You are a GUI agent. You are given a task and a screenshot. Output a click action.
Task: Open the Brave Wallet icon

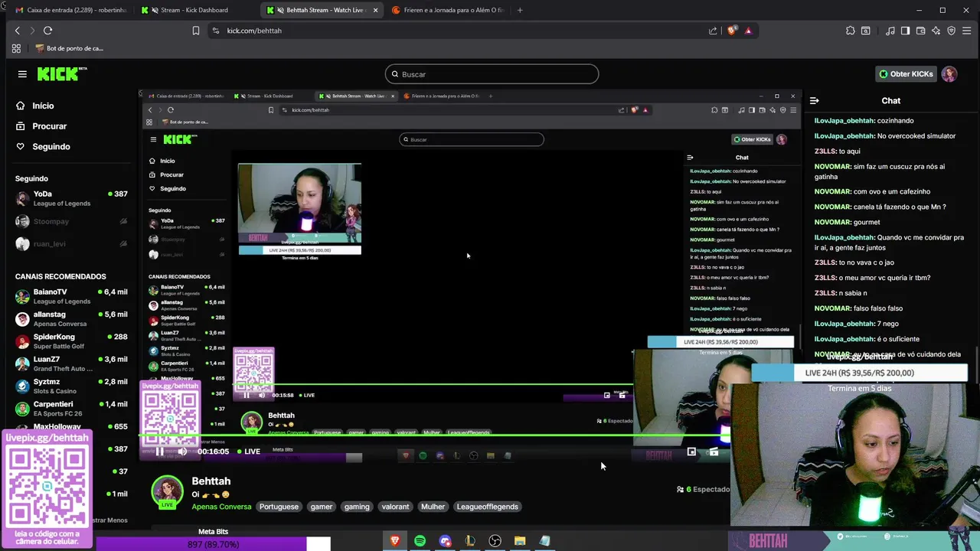921,31
